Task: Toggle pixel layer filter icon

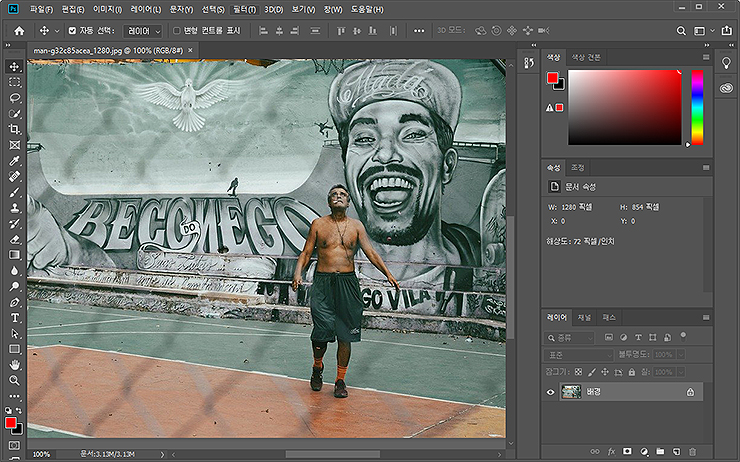Action: point(609,337)
